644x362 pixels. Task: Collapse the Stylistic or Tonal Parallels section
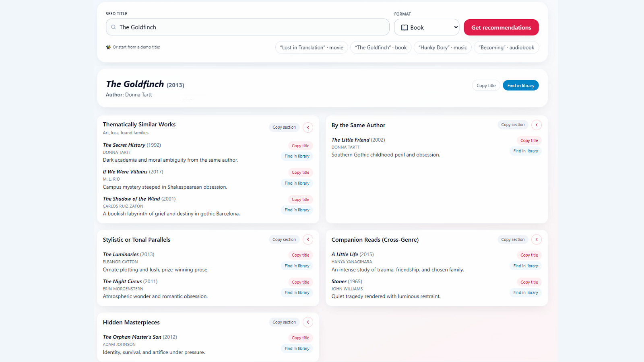pos(308,239)
